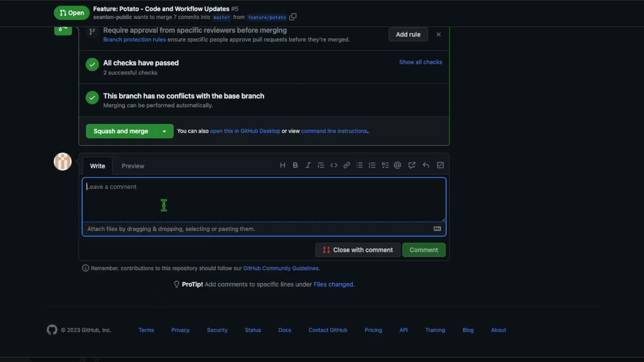
Task: Click the slash commands icon in the toolbar
Action: tap(440, 165)
